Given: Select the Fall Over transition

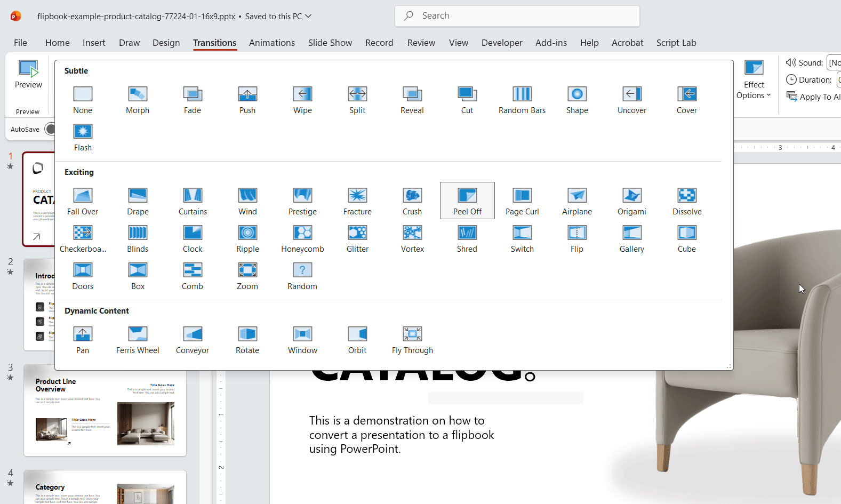Looking at the screenshot, I should click(83, 201).
